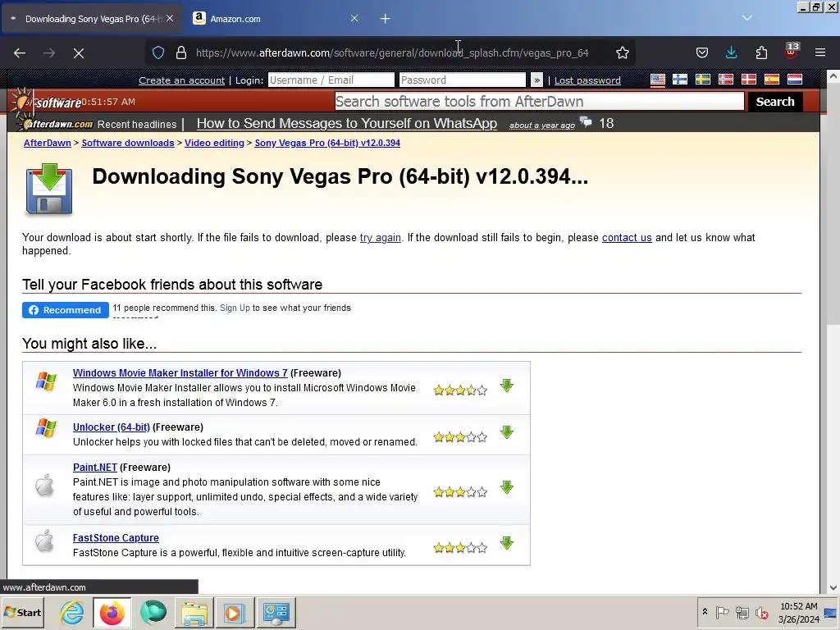Click the AfterDawn breadcrumb link
This screenshot has width=840, height=630.
pyautogui.click(x=47, y=143)
